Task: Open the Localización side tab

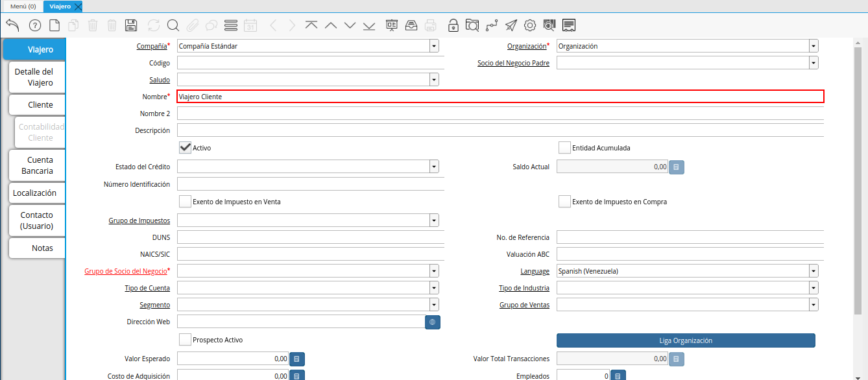Action: (35, 193)
